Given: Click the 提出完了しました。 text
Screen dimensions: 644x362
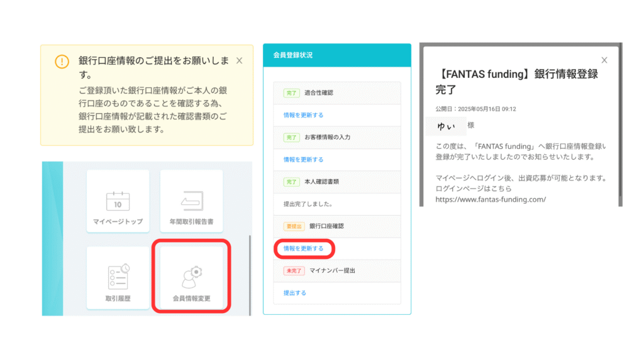Looking at the screenshot, I should (x=308, y=204).
